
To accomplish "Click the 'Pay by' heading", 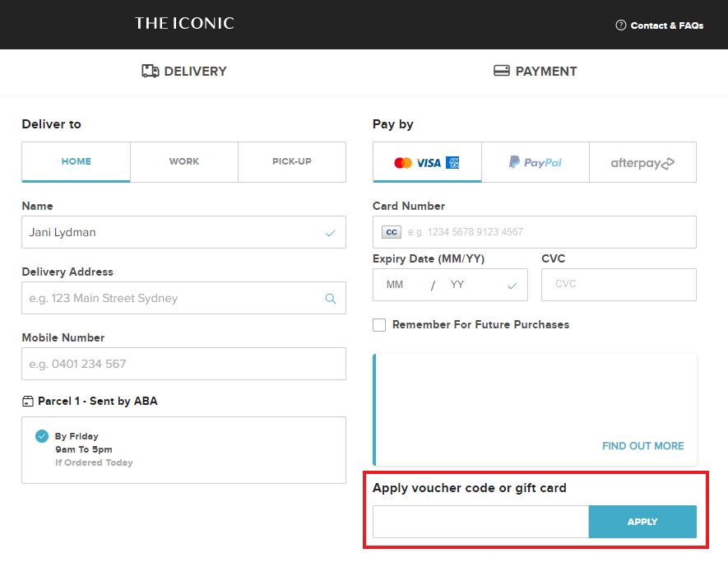I will [x=392, y=124].
